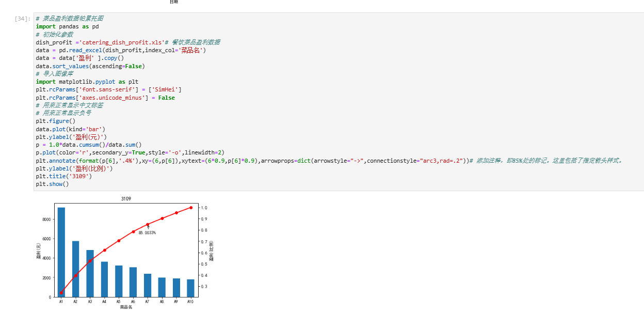Place cursor on 'import pandas as pd' line
This screenshot has height=312, width=644.
(x=67, y=26)
